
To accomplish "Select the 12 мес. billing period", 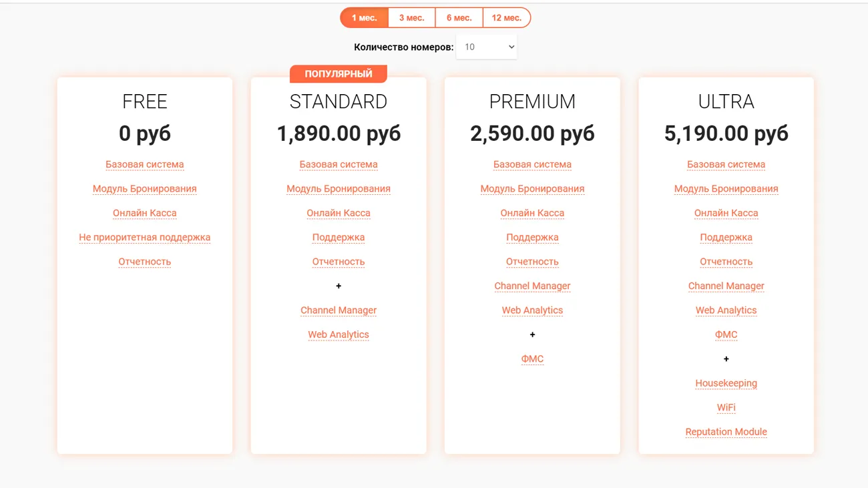I will tap(506, 18).
